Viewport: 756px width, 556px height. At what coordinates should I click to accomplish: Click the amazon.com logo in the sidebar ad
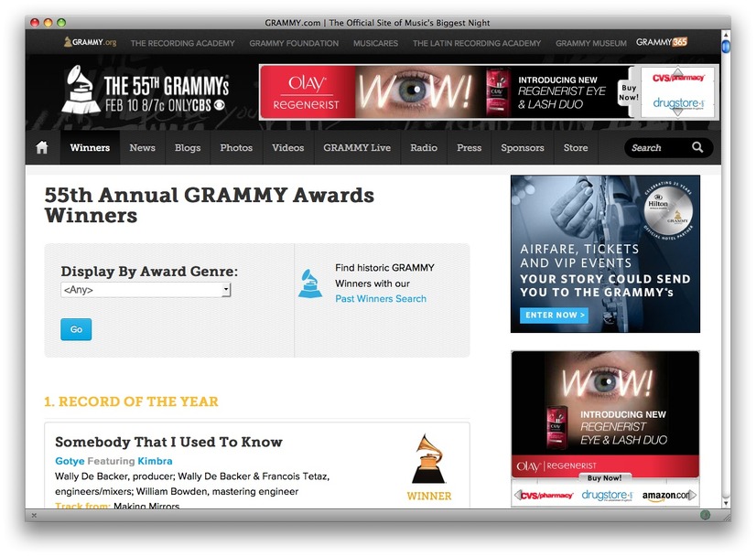(x=665, y=496)
